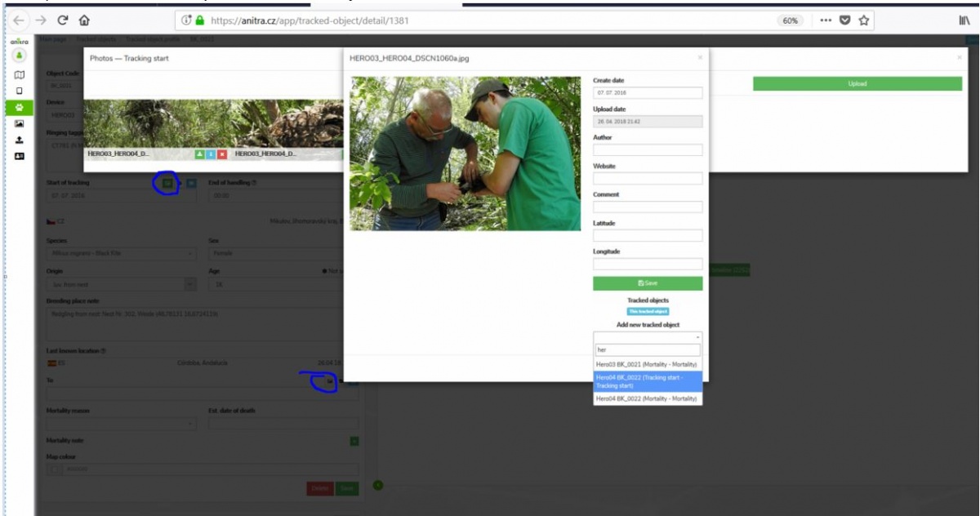Screen dimensions: 980x516
Task: Open the map icon in Anitra sidebar
Action: pos(19,75)
